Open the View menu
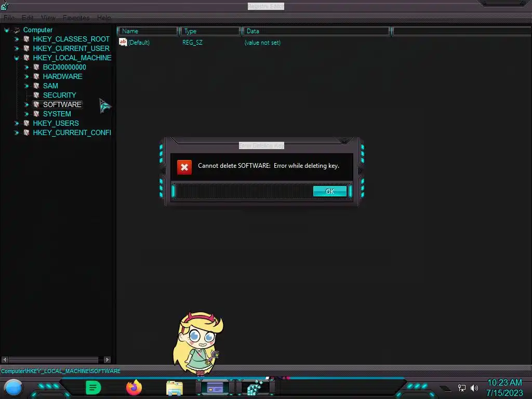The image size is (532, 399). point(48,18)
